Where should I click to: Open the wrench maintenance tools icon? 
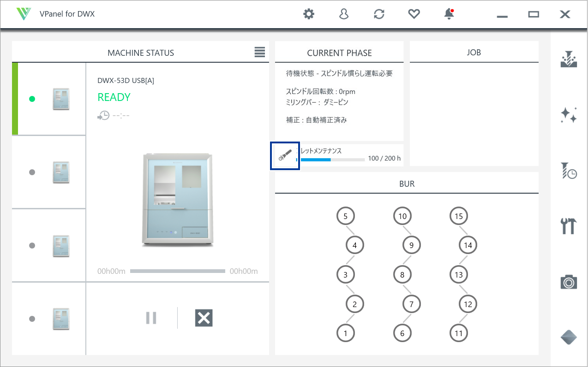[569, 226]
